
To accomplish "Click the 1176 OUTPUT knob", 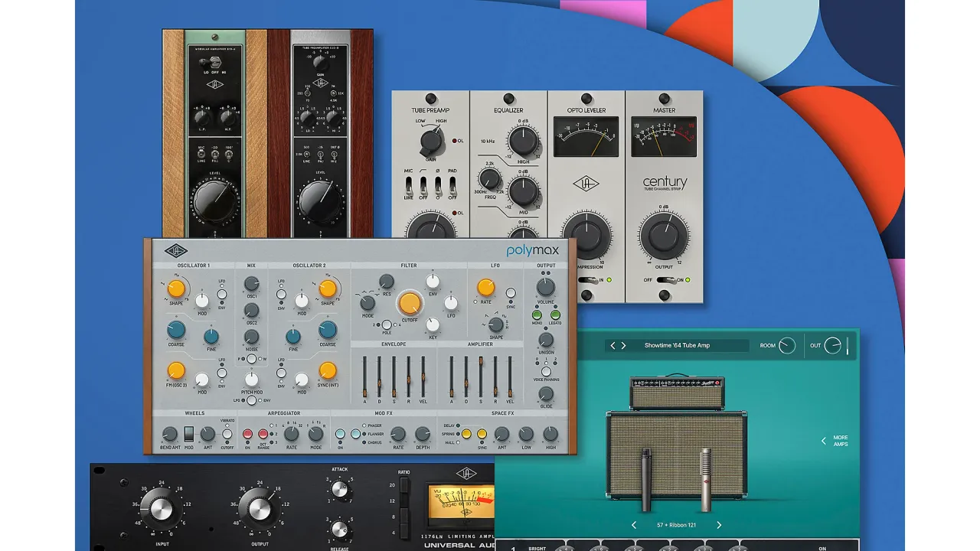I will [x=258, y=508].
